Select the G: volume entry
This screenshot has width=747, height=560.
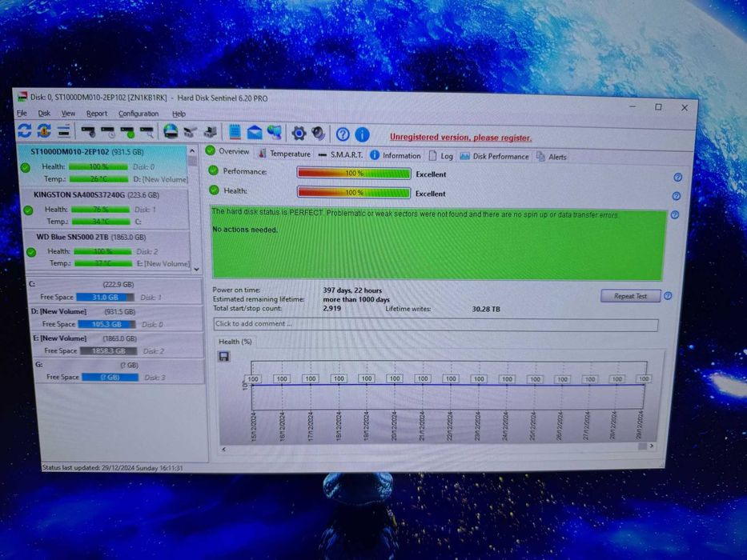coord(119,371)
